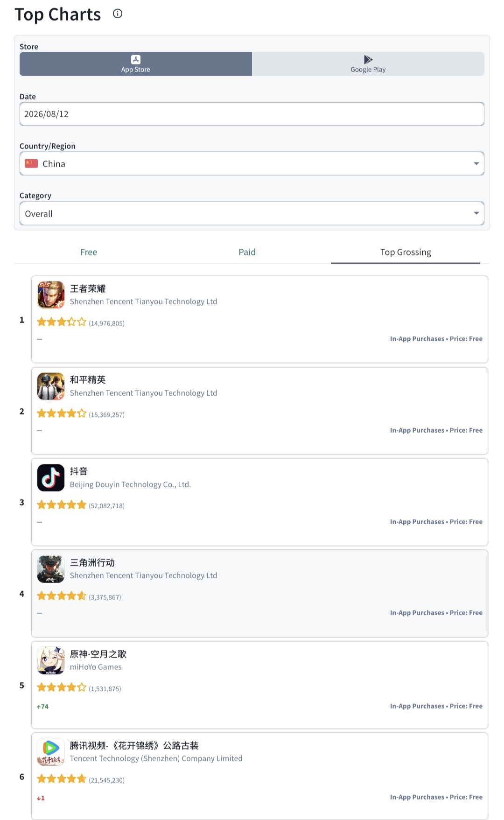
Task: Click the Category dropdown arrow
Action: (x=476, y=213)
